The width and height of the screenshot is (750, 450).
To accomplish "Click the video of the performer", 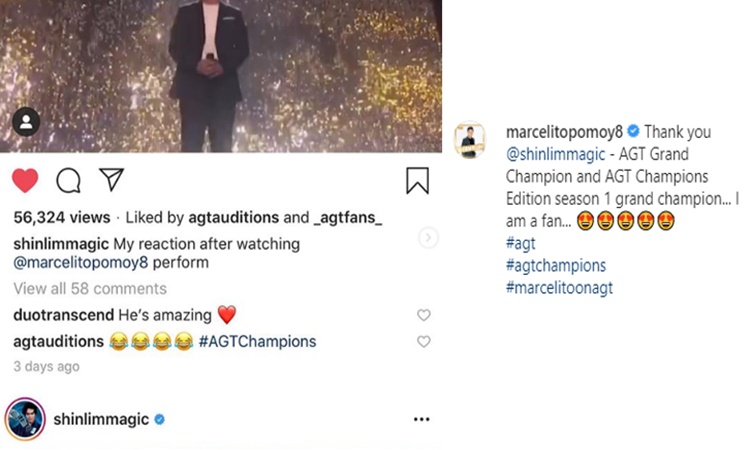I will [220, 70].
